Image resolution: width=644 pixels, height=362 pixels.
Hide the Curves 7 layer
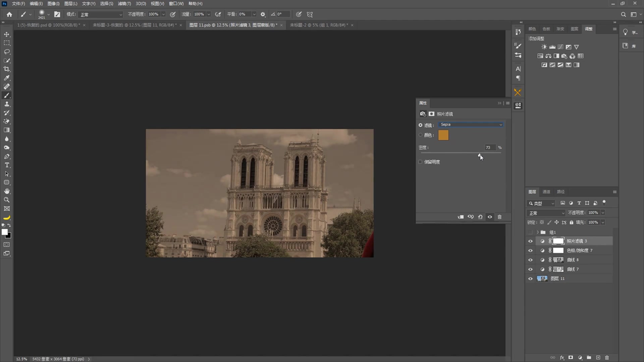coord(530,269)
